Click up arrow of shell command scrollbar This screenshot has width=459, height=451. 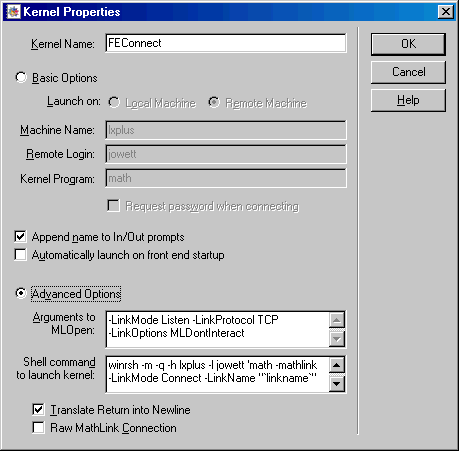337,365
